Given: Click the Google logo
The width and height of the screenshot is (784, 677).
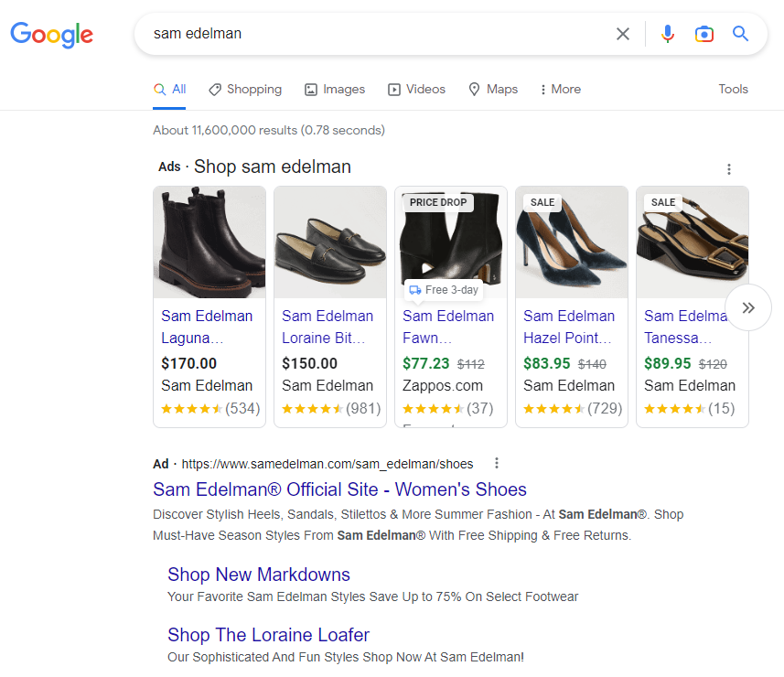Looking at the screenshot, I should pos(51,34).
